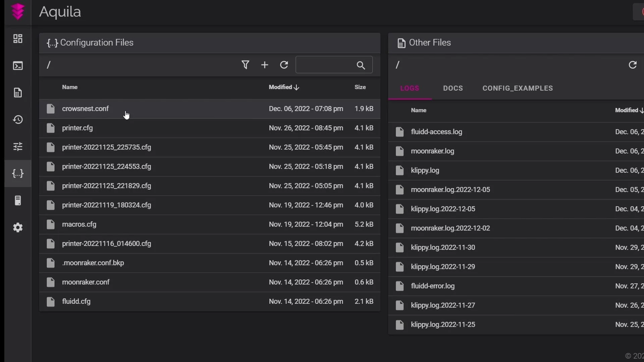The image size is (644, 362).
Task: Open the printer.cfg file
Action: click(x=77, y=128)
